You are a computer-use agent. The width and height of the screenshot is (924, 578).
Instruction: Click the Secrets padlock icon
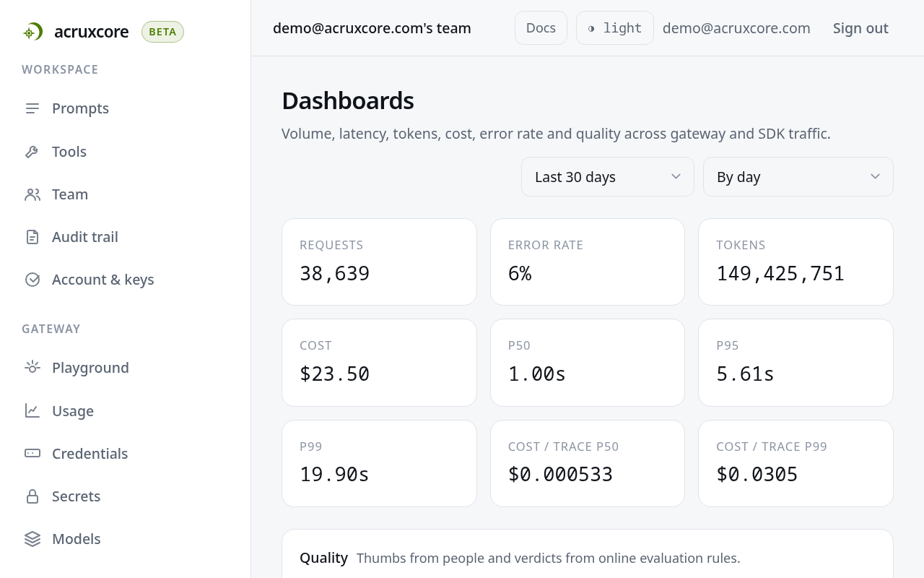pos(32,496)
